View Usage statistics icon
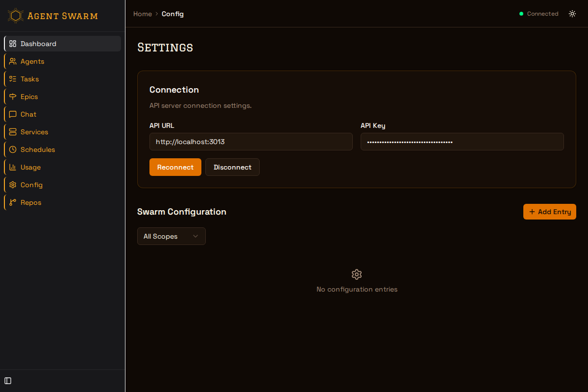The width and height of the screenshot is (588, 392). pos(12,167)
